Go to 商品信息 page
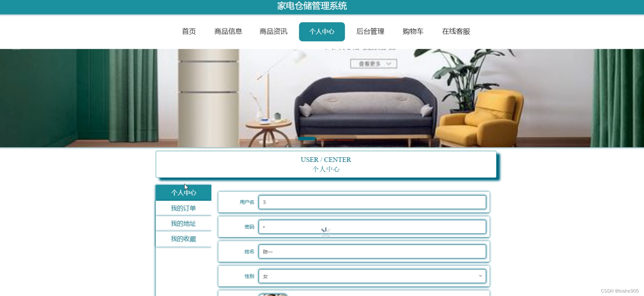 (x=228, y=32)
